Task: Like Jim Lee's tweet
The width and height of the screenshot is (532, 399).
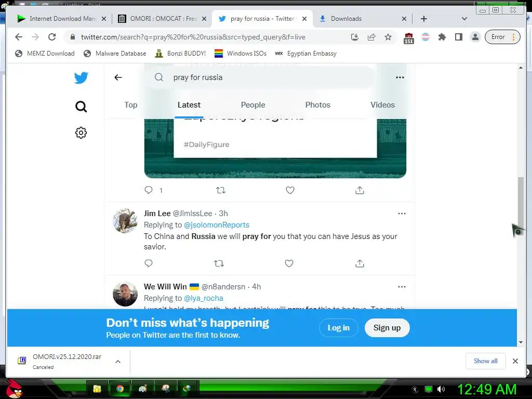Action: click(x=289, y=263)
